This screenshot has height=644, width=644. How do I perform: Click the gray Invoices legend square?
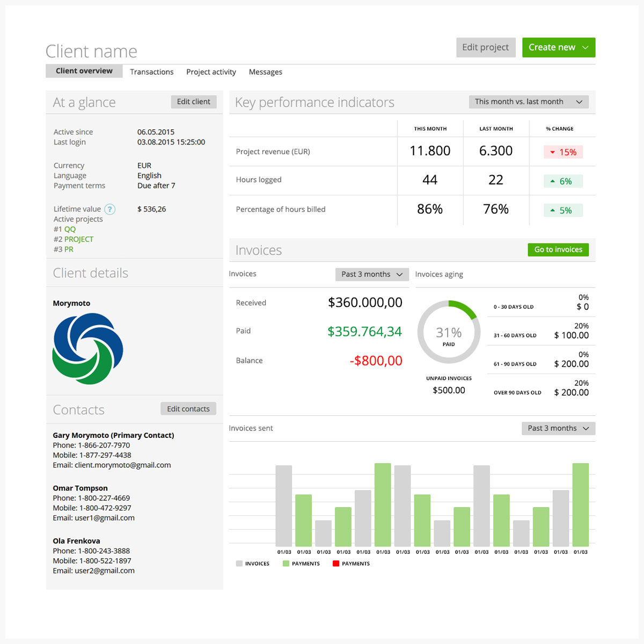(239, 563)
